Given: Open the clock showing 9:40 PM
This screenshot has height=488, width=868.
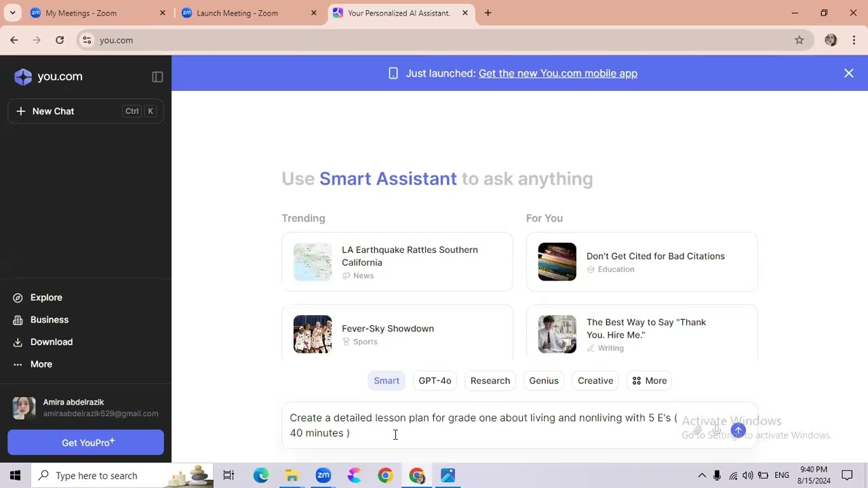Looking at the screenshot, I should click(x=814, y=475).
